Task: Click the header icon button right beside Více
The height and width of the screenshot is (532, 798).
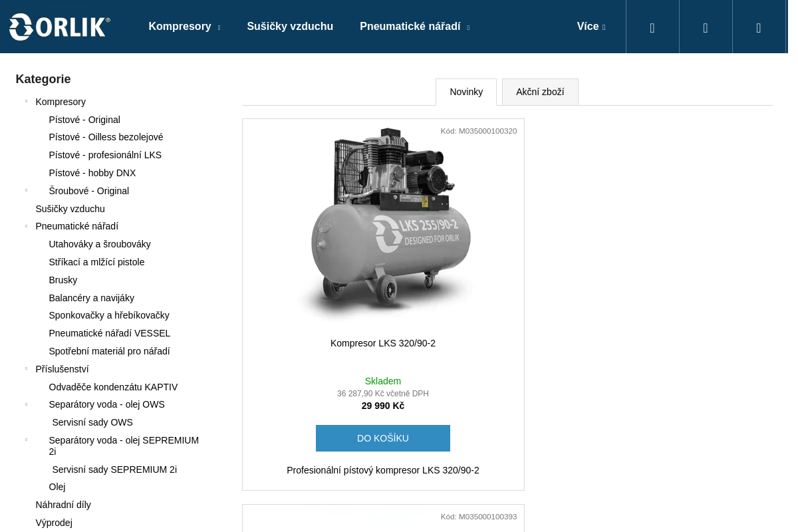Action: pyautogui.click(x=652, y=27)
